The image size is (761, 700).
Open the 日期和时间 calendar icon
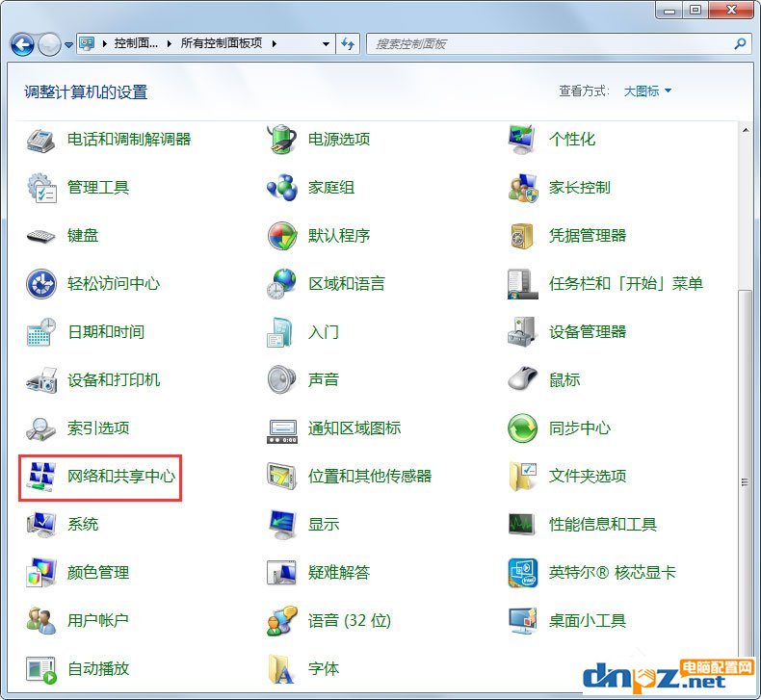tap(40, 332)
